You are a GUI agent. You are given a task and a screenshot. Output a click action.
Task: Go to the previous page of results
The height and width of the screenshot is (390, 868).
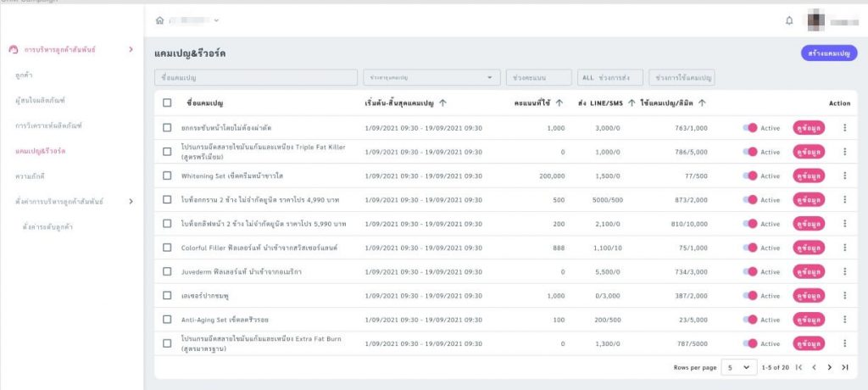tap(815, 367)
